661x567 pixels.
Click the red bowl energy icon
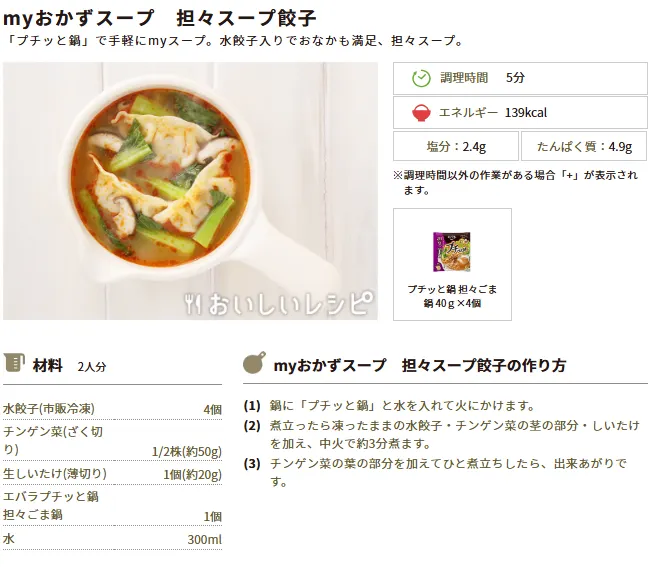point(421,113)
